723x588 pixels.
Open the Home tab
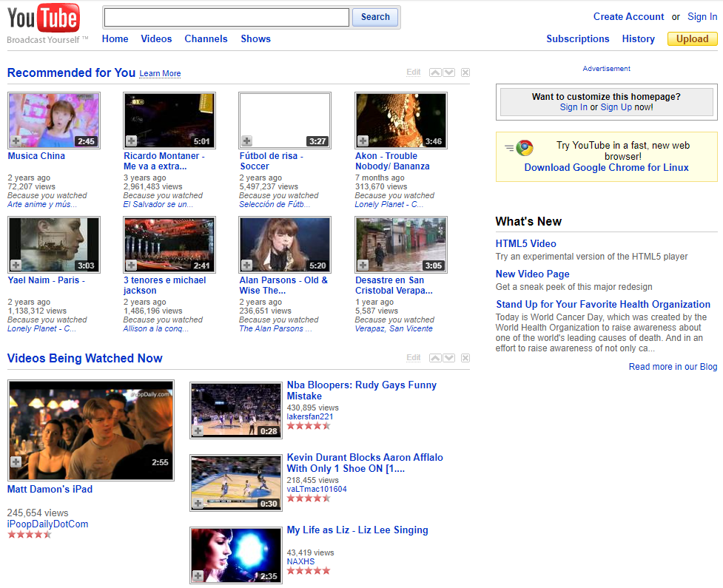pyautogui.click(x=115, y=38)
